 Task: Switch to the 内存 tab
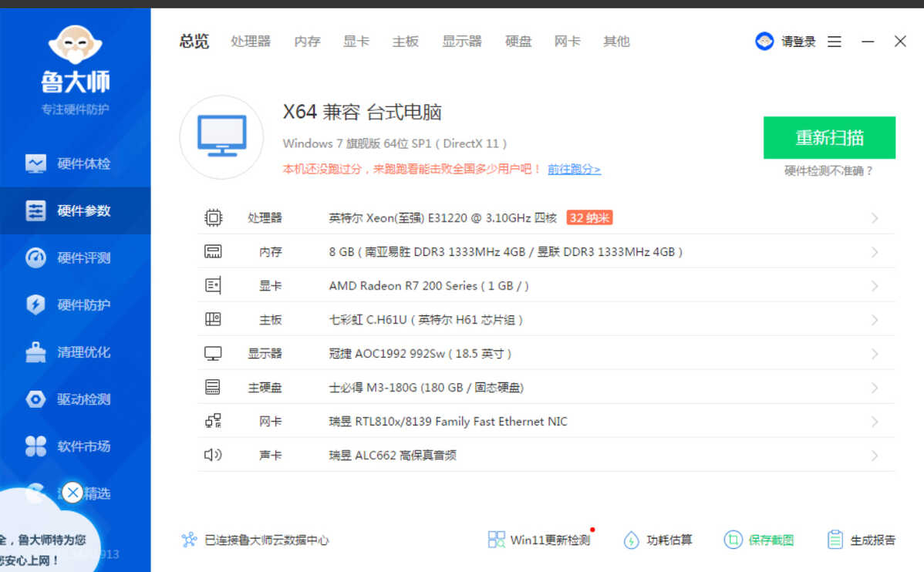point(307,41)
